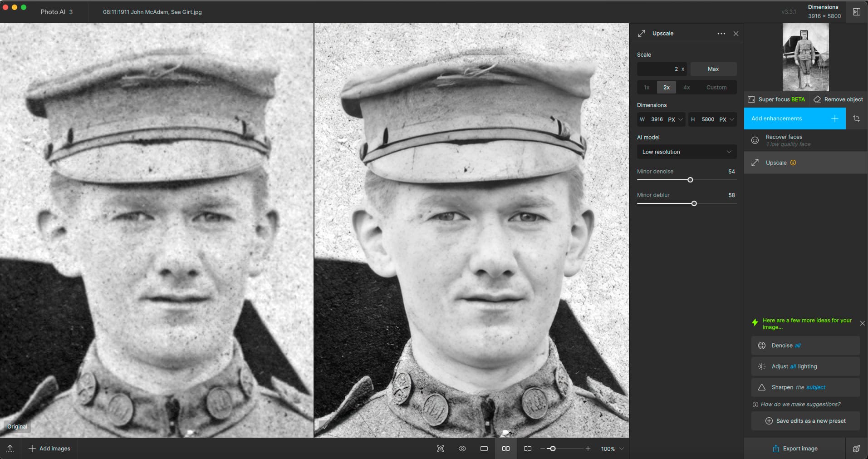Click the soldier photo navigator thumbnail
868x459 pixels.
coord(805,58)
